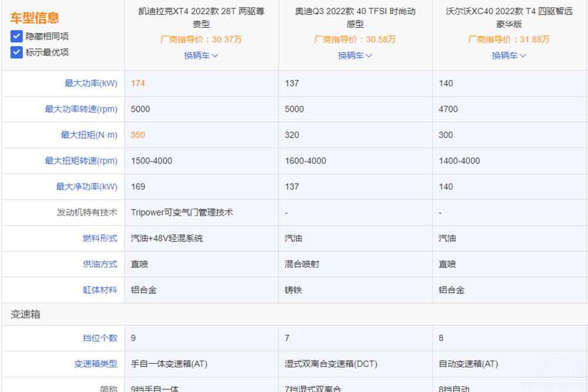Toggle the 标示最优项 checkbox
This screenshot has width=588, height=392.
16,52
